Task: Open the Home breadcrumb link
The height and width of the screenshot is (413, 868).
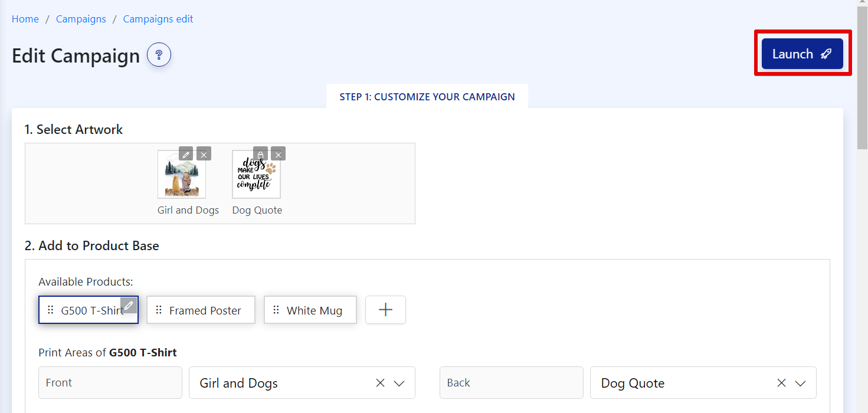Action: point(25,19)
